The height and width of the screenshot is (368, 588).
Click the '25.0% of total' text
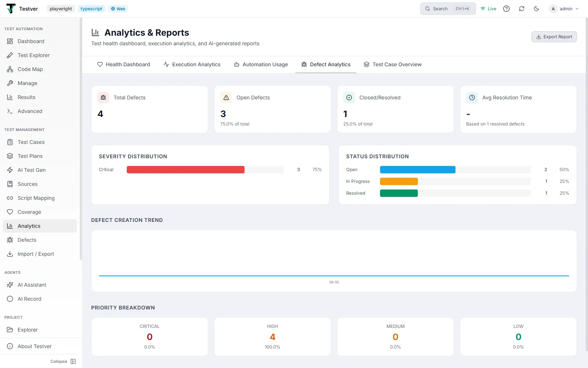click(358, 124)
